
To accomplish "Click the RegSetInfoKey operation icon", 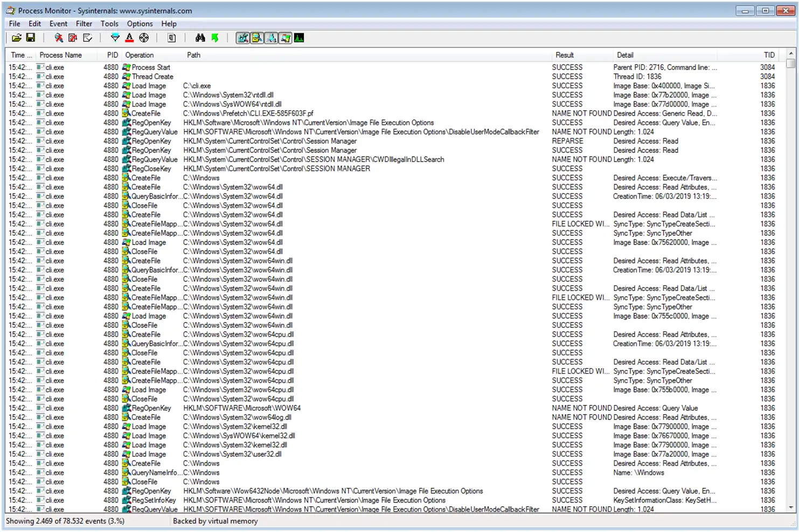I will click(127, 500).
